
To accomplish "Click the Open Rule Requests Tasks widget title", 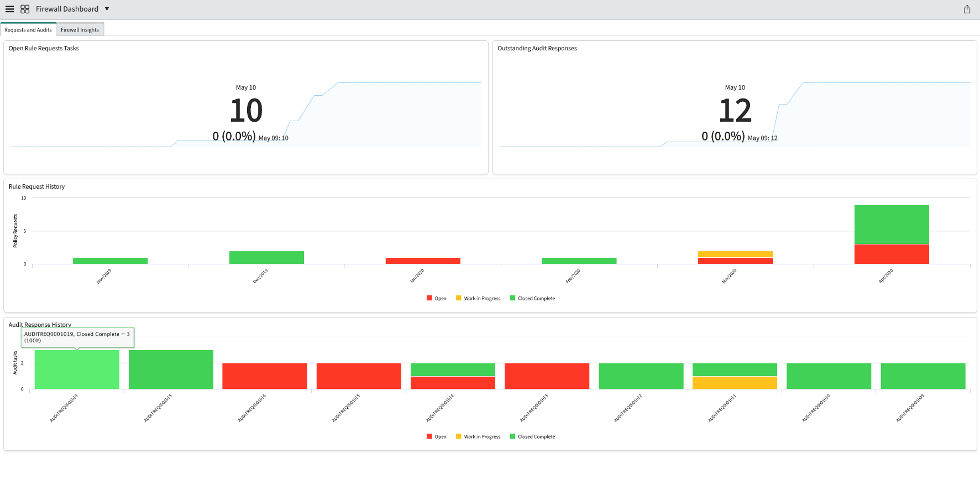I will pos(44,48).
